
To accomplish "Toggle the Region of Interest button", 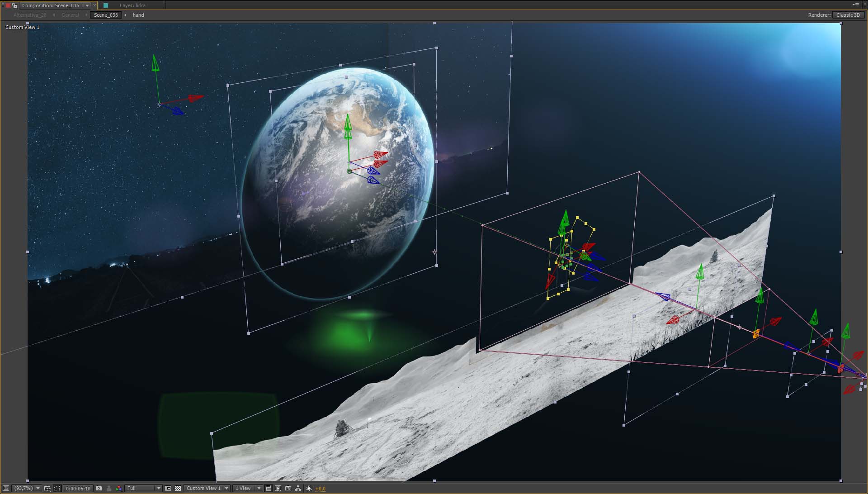I will pyautogui.click(x=168, y=488).
